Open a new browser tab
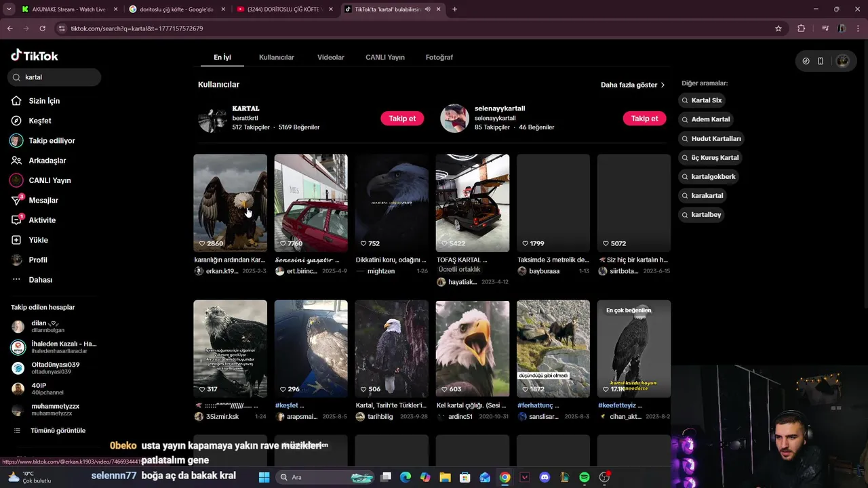The width and height of the screenshot is (868, 488). [454, 9]
